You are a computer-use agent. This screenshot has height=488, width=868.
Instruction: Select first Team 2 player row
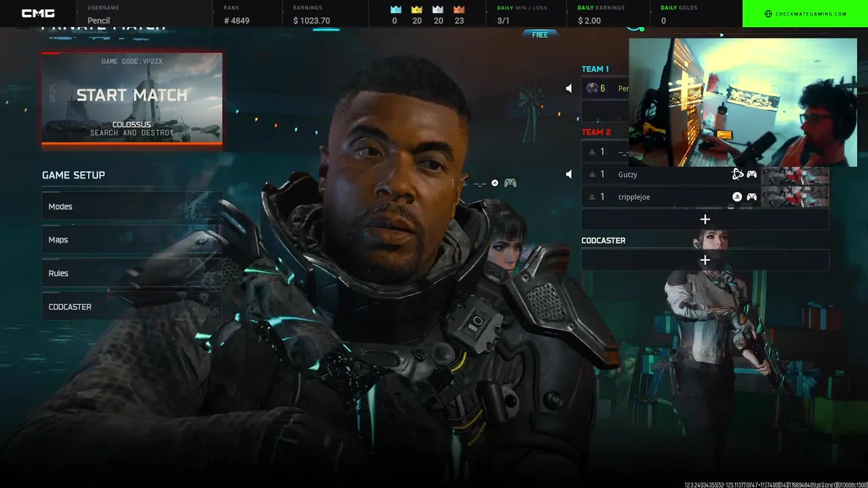[605, 152]
